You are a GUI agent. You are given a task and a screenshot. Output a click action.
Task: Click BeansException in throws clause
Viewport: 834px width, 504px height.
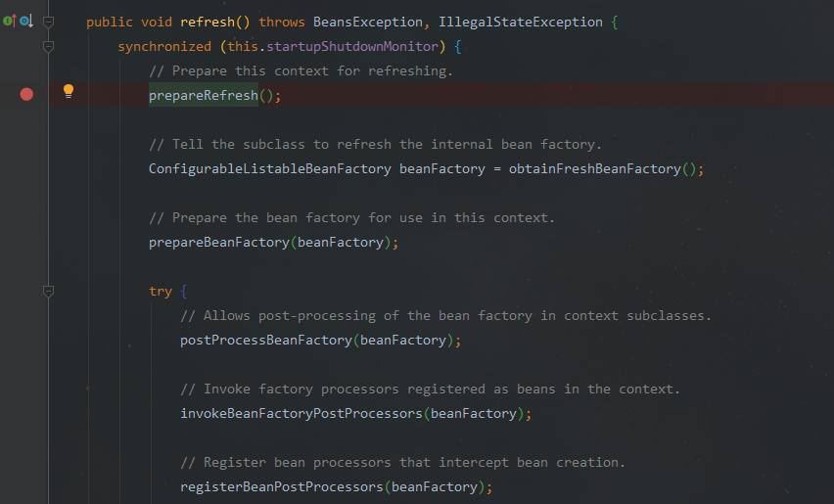pos(367,23)
